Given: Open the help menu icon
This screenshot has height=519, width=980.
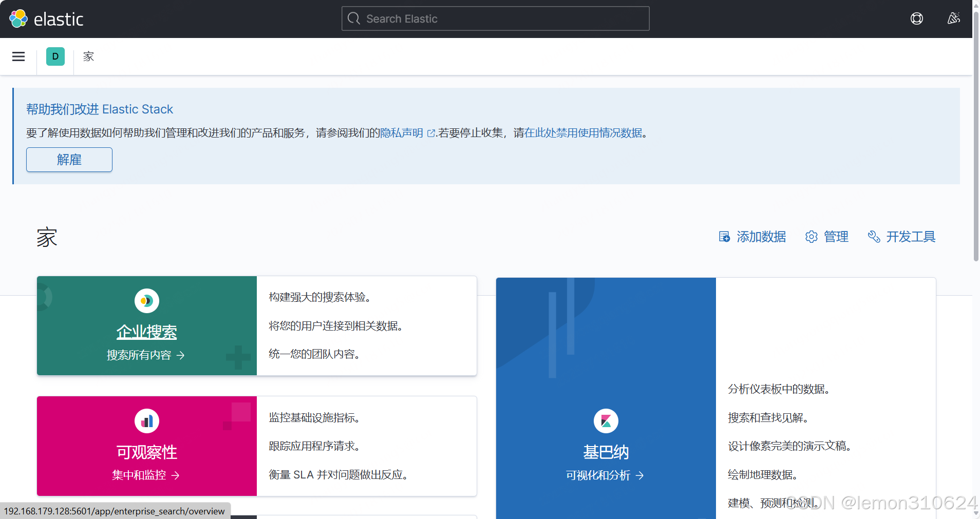Looking at the screenshot, I should (917, 19).
